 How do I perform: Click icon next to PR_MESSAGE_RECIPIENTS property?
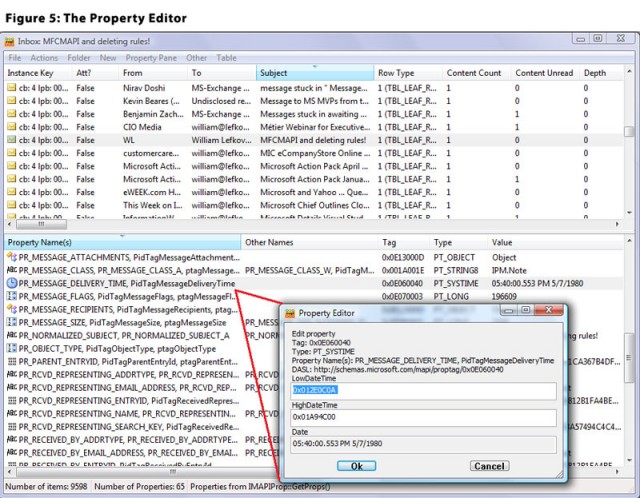[x=11, y=310]
